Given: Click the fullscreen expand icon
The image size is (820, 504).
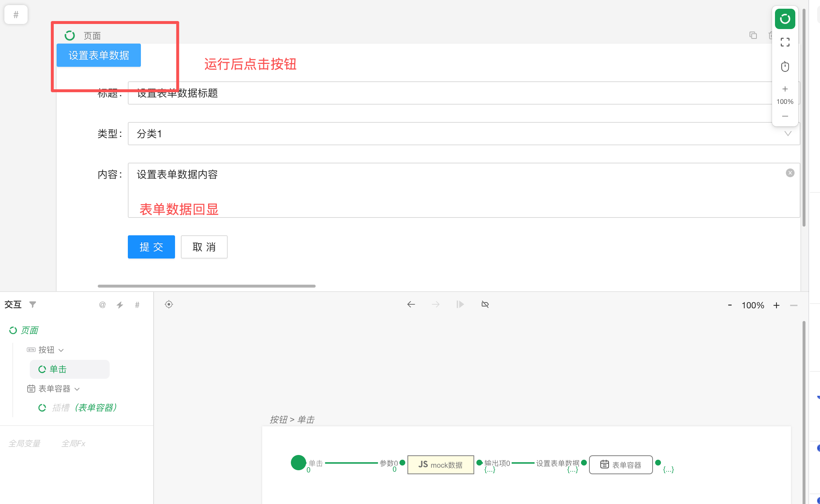Looking at the screenshot, I should pos(785,42).
